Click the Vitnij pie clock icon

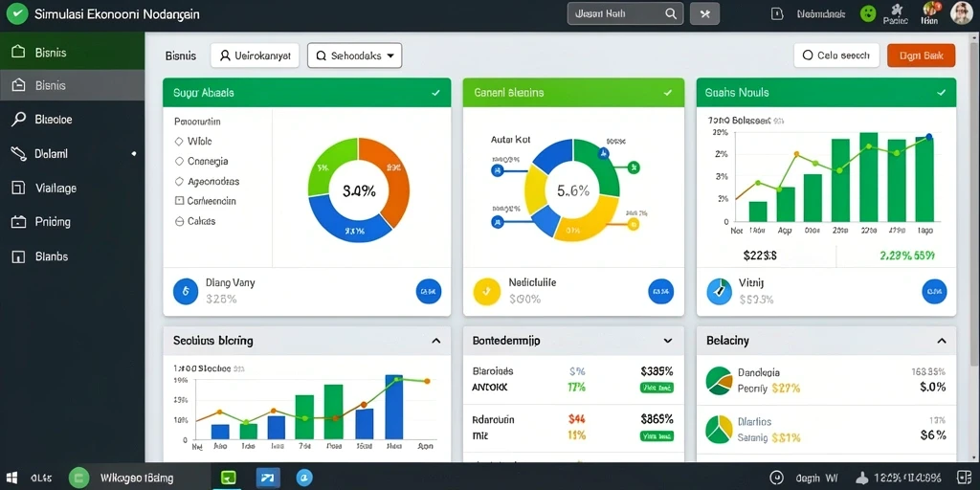coord(720,291)
